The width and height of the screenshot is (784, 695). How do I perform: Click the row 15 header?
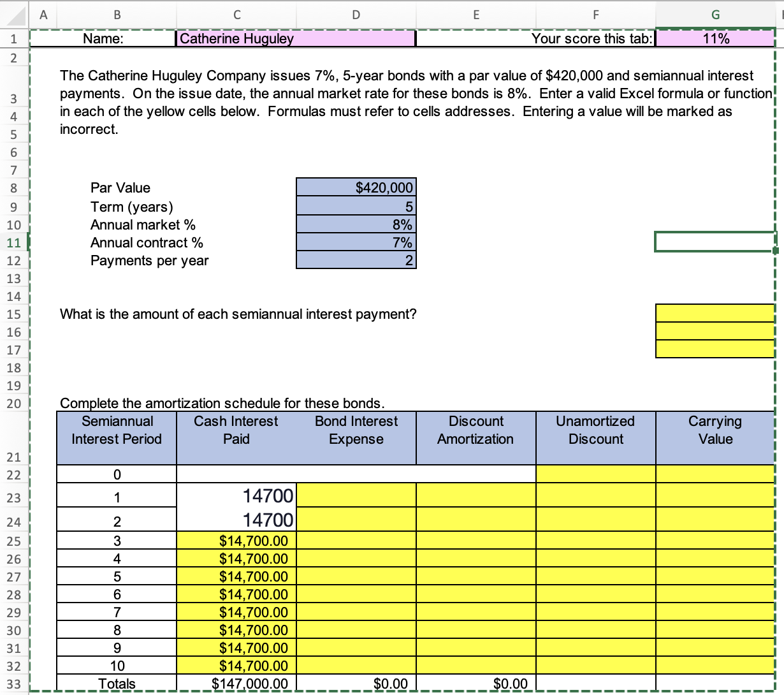[14, 314]
